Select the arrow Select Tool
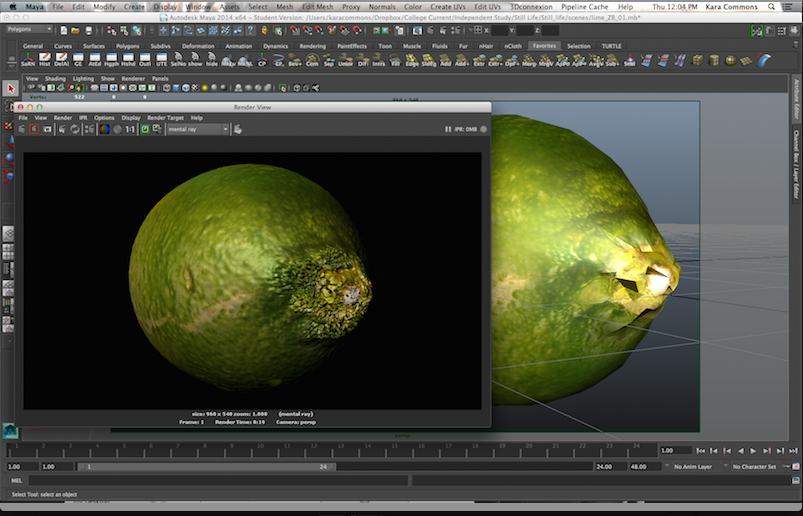This screenshot has height=516, width=803. click(x=10, y=88)
